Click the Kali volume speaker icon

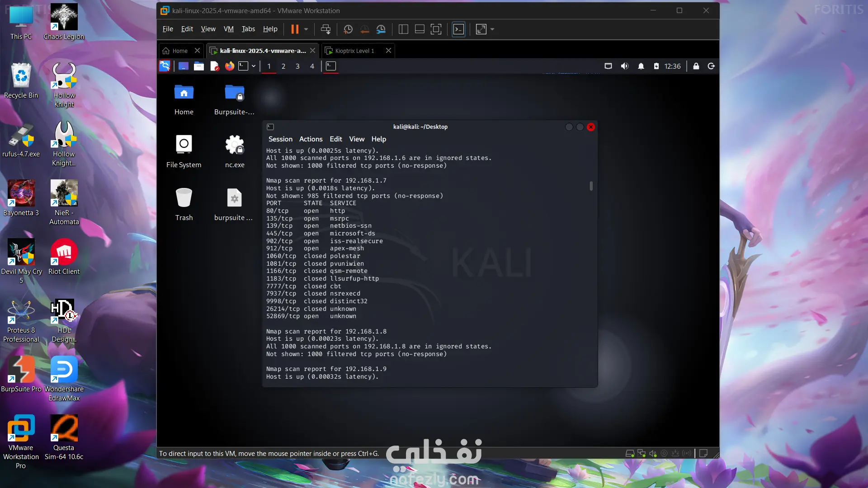(624, 66)
